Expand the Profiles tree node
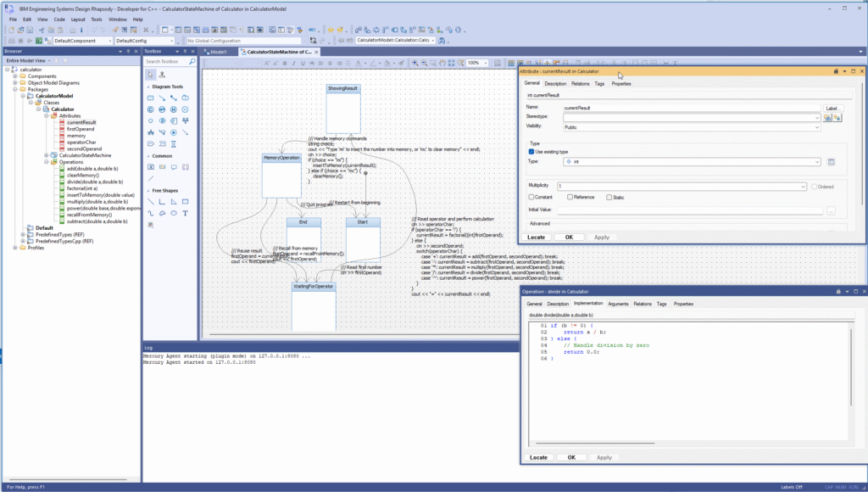The image size is (868, 492). pos(15,248)
